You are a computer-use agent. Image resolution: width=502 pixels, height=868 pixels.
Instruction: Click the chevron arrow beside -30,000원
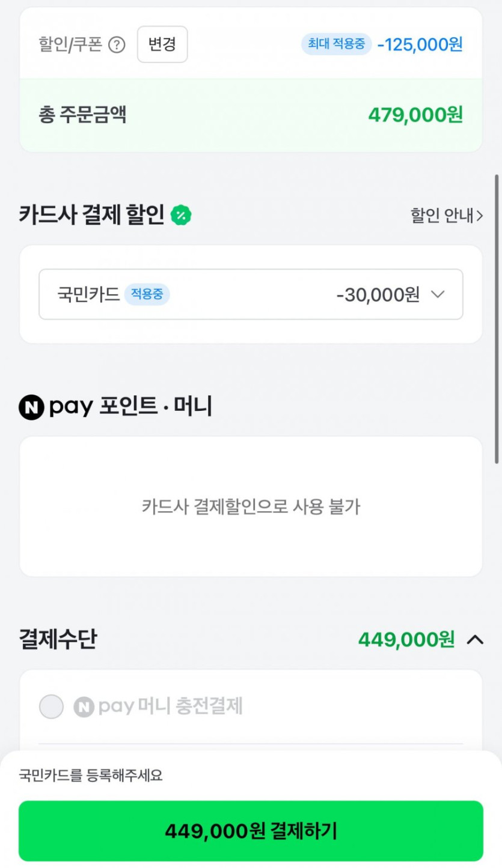point(438,294)
